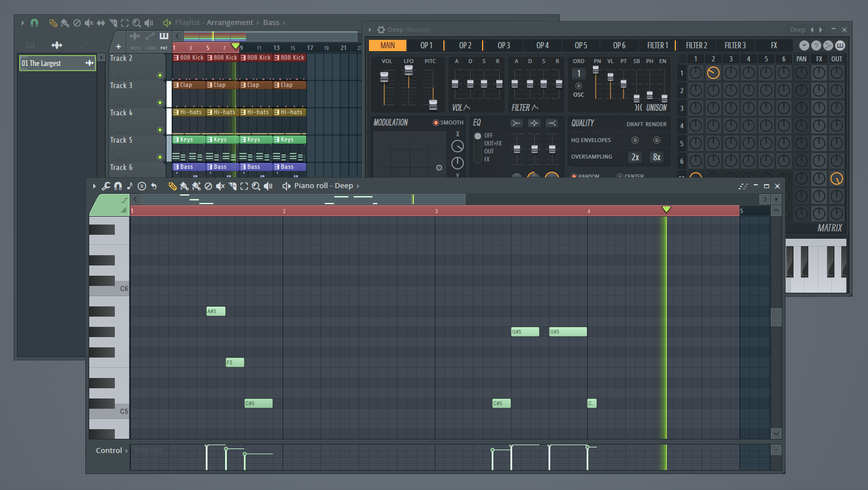Viewport: 868px width, 490px height.
Task: Open the Piano roll options via the Deep chevron
Action: [x=359, y=185]
